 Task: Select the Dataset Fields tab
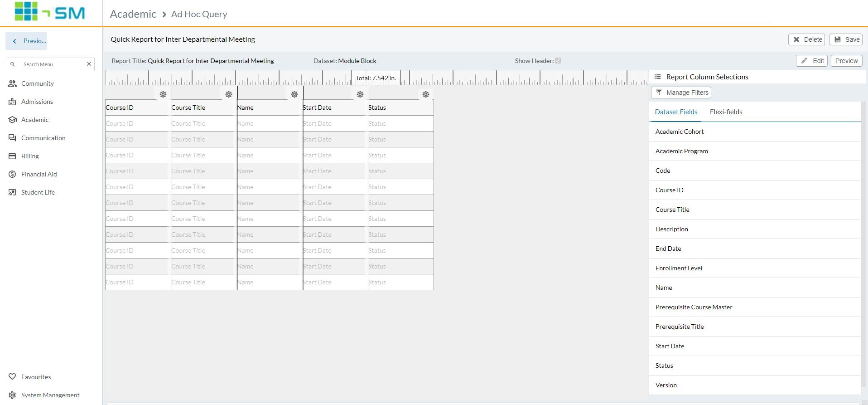coord(676,112)
